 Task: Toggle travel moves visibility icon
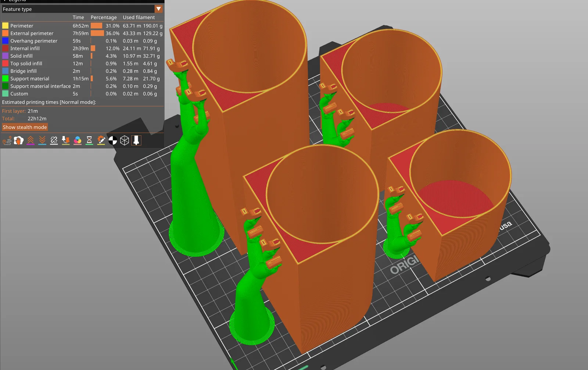(7, 140)
